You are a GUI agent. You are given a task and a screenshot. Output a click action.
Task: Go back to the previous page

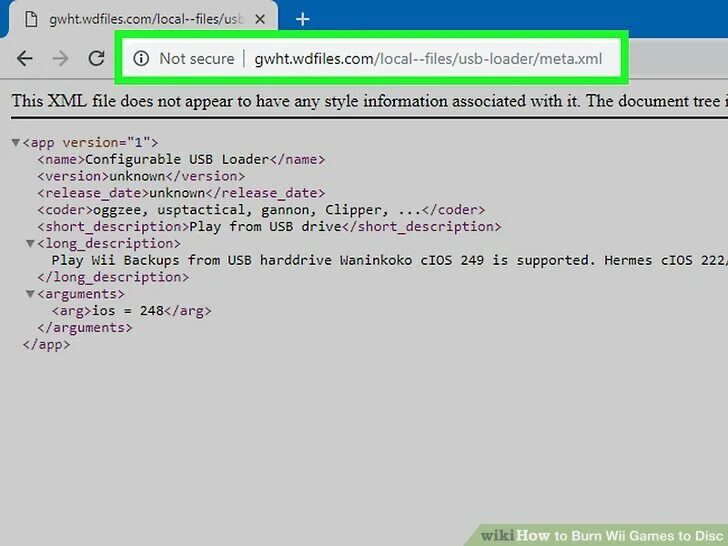pyautogui.click(x=24, y=58)
